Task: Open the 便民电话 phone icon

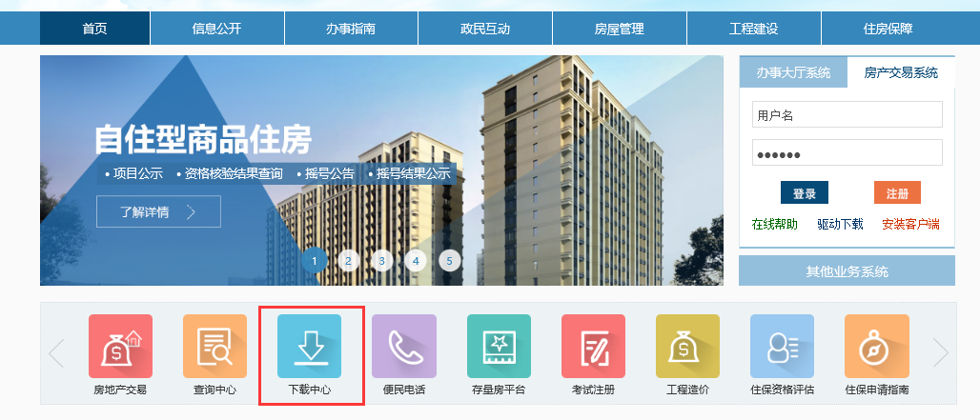Action: point(404,347)
